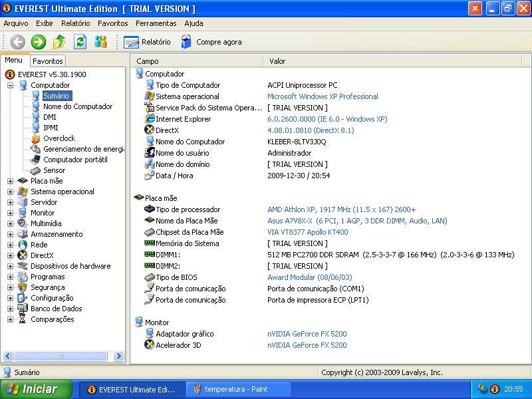Open the Ajuda menu

(x=194, y=23)
